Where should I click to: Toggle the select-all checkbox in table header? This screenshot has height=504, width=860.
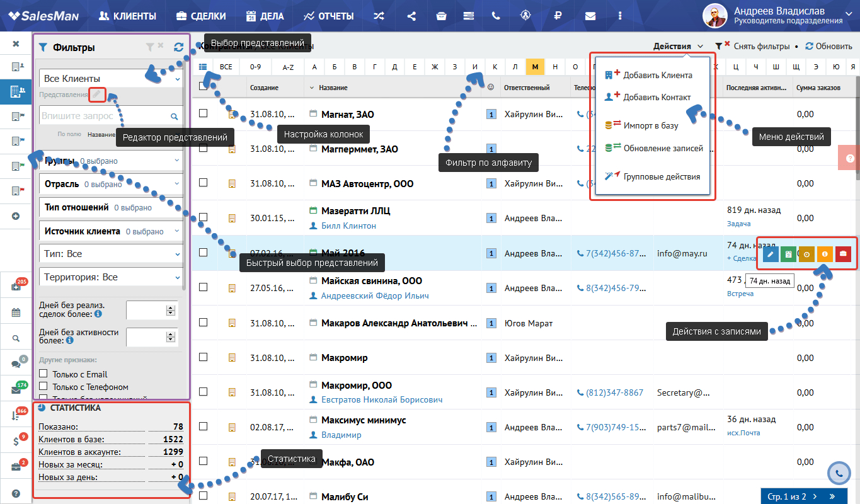click(x=203, y=86)
